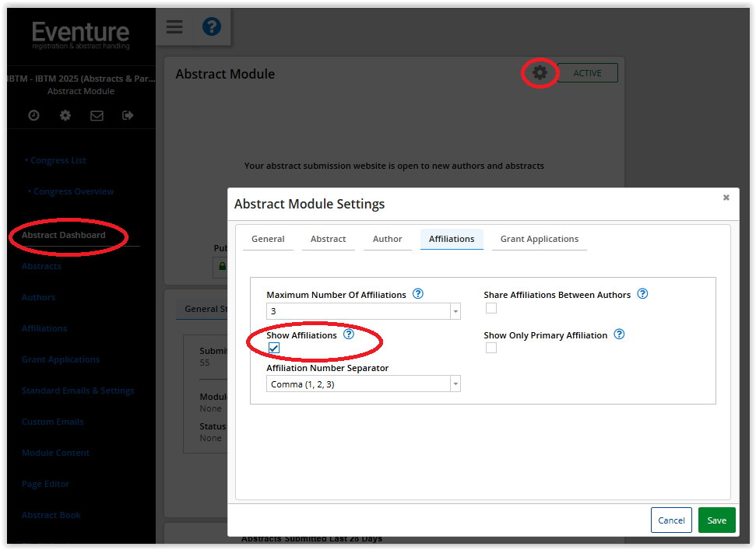Enable Share Affiliations Between Authors checkbox
The width and height of the screenshot is (756, 550).
pyautogui.click(x=491, y=308)
